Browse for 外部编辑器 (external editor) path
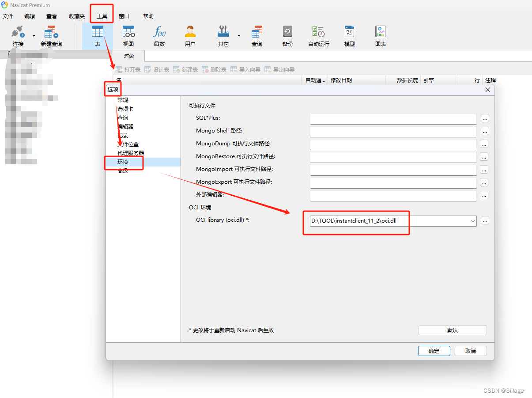This screenshot has width=532, height=398. click(484, 195)
